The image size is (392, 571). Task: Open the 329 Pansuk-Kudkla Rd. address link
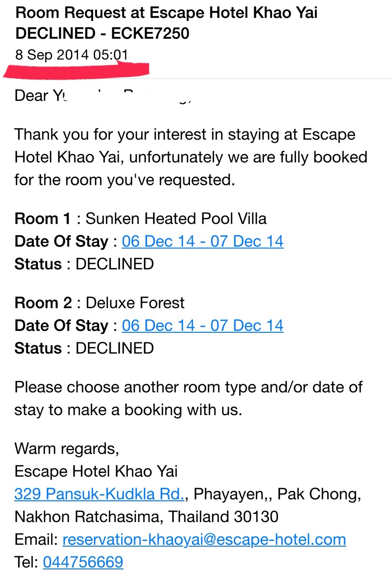click(x=100, y=494)
